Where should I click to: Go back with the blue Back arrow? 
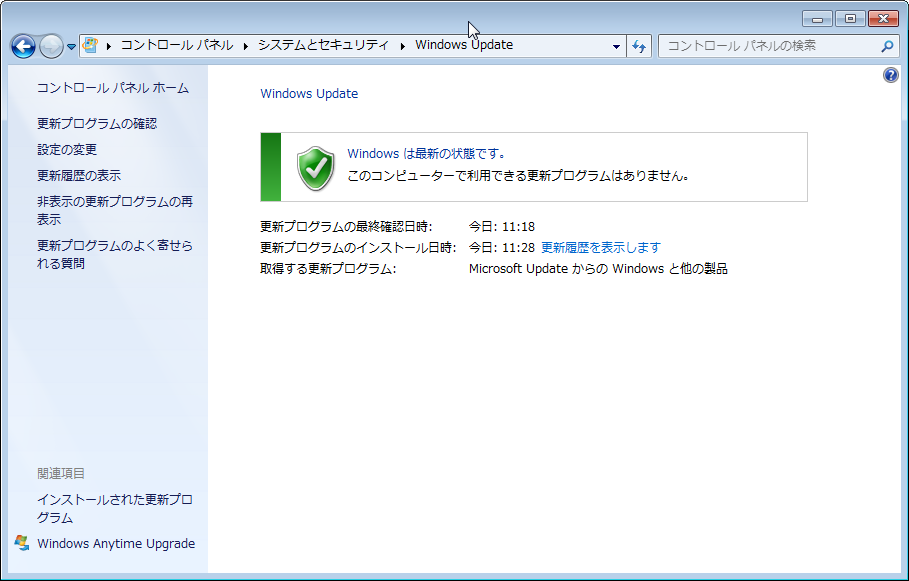23,46
